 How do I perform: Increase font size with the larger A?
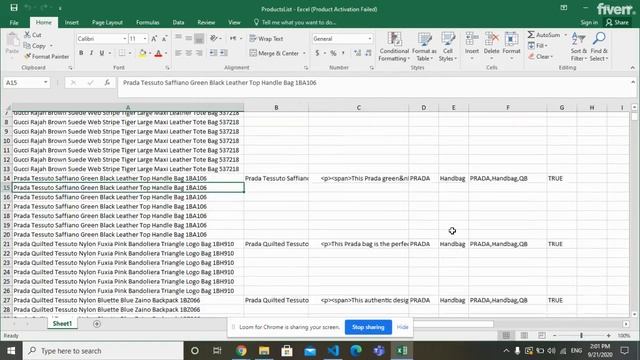tap(154, 39)
